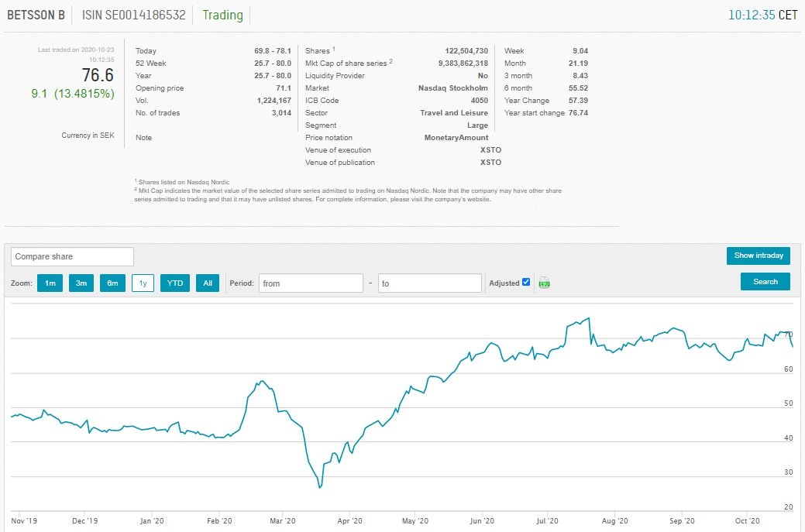This screenshot has width=805, height=532.
Task: Set chart zoom to 3m
Action: point(81,283)
